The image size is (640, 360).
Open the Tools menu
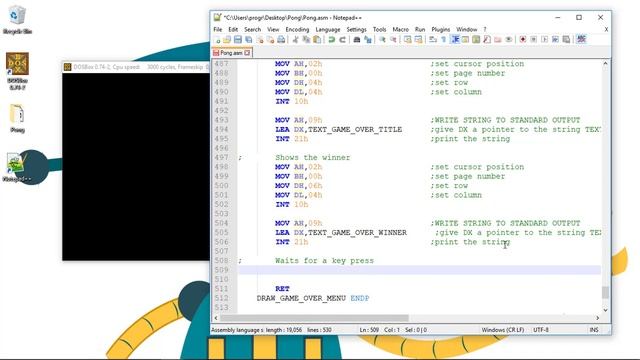(379, 29)
